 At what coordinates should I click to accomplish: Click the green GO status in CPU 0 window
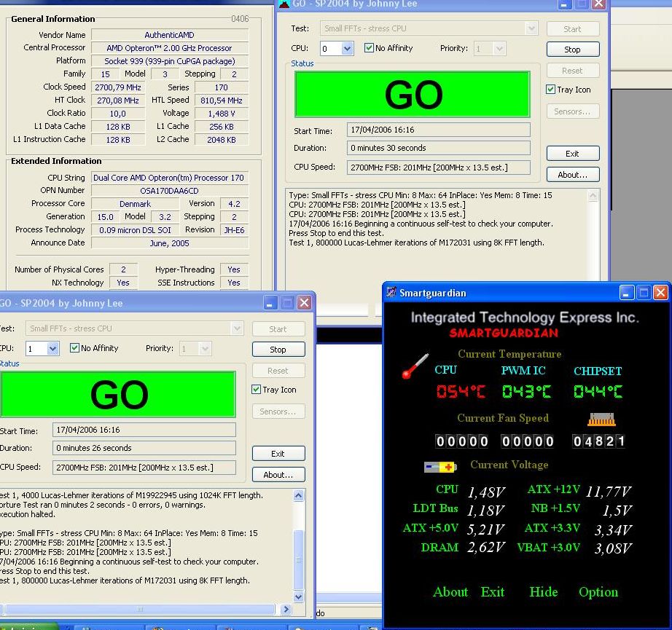tap(412, 95)
